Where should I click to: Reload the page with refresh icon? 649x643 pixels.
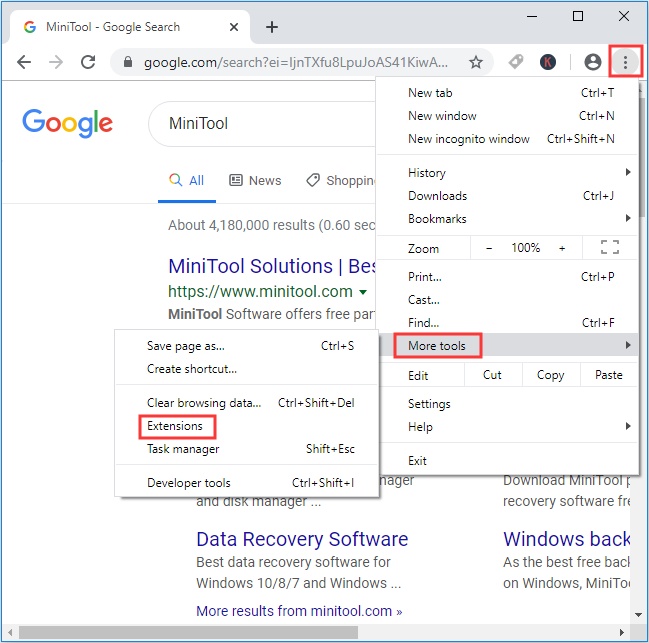[x=88, y=62]
